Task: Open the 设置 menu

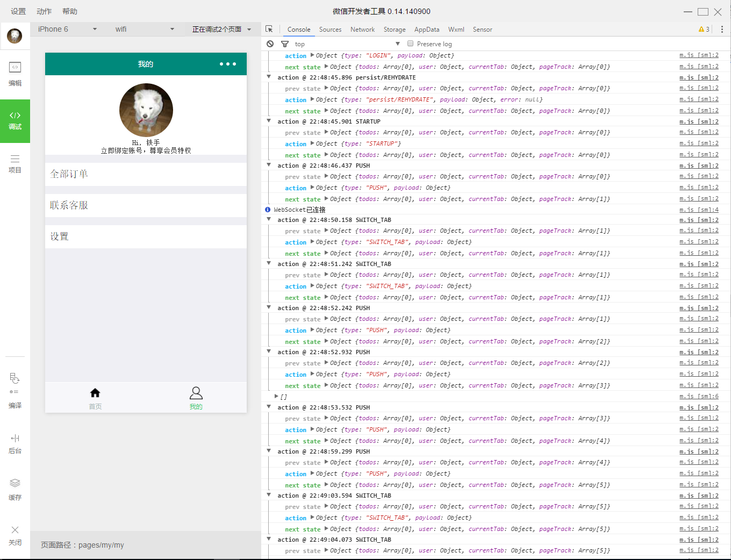Action: [18, 11]
